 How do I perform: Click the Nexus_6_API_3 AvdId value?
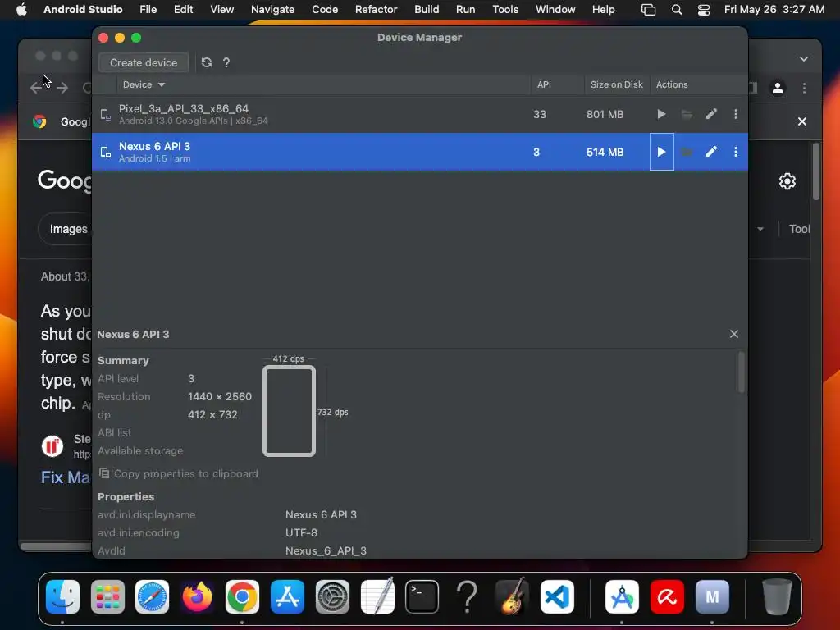(326, 550)
